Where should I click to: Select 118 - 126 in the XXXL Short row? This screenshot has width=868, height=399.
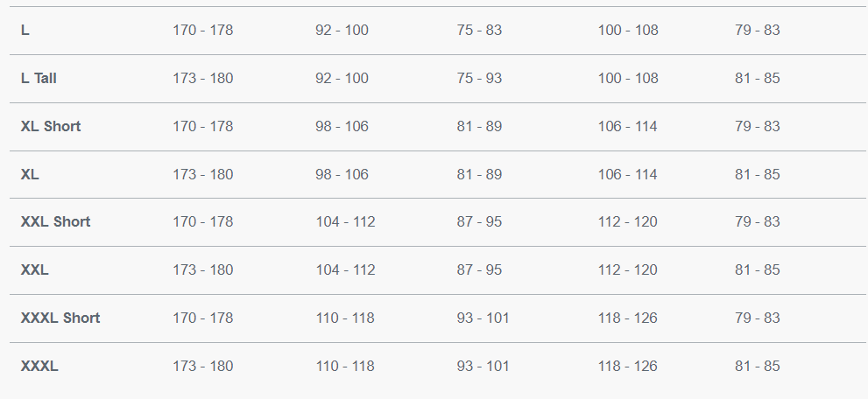coord(627,318)
